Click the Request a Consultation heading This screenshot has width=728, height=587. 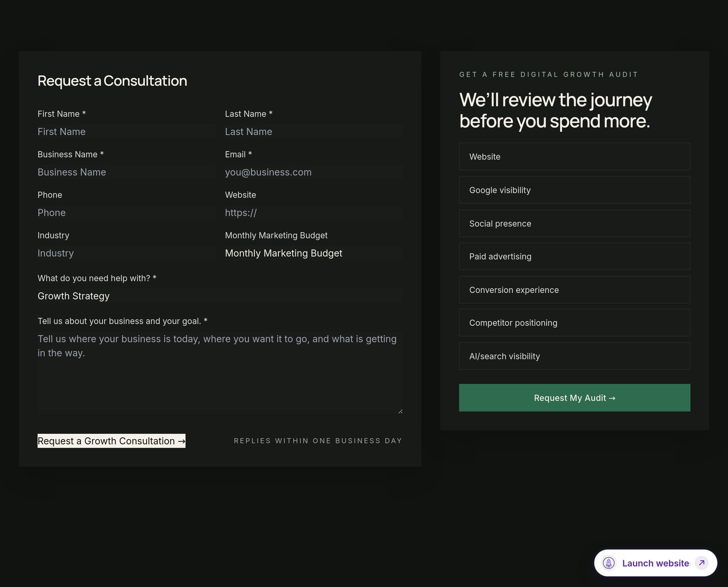112,81
